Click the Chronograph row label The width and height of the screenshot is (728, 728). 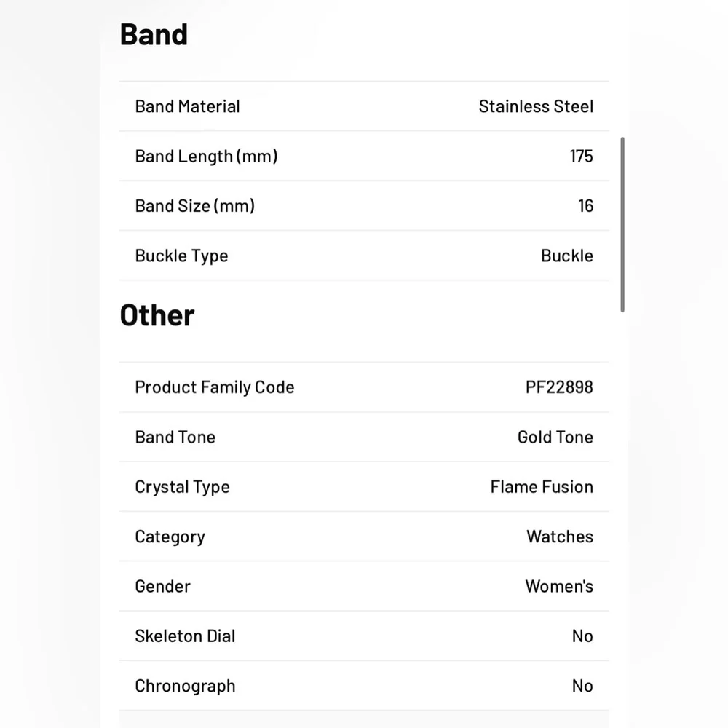point(185,686)
